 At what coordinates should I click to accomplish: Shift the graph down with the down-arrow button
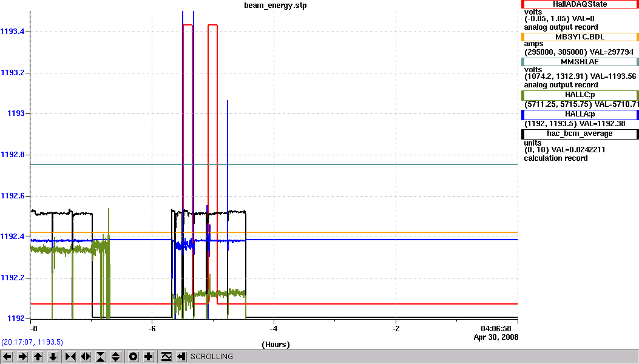pos(53,357)
